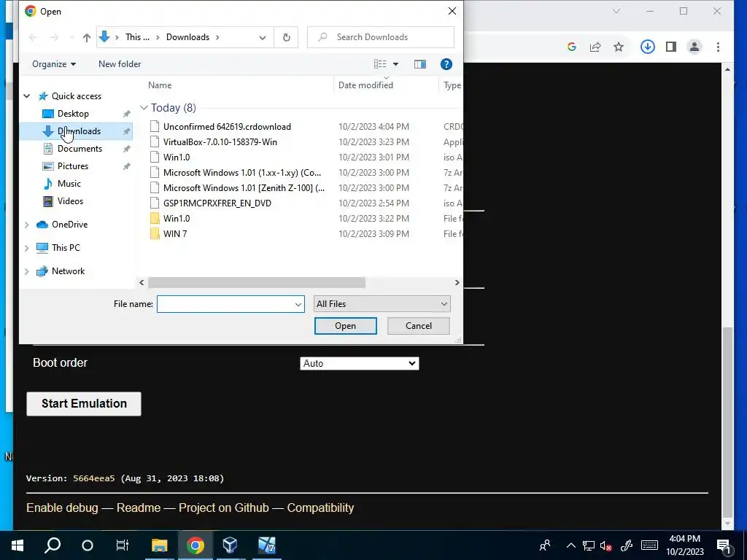The width and height of the screenshot is (747, 560).
Task: Open the view options dropdown arrow
Action: tap(395, 64)
